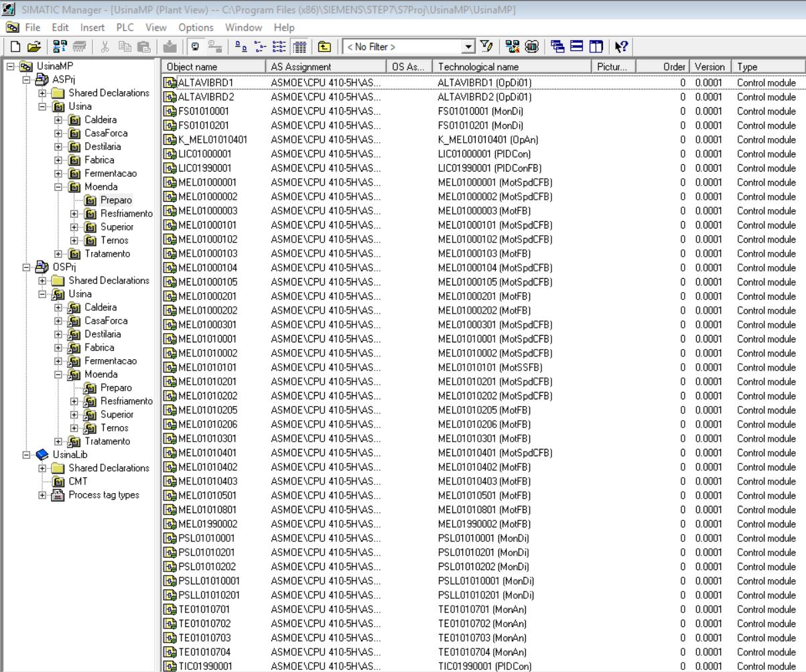Select Ternos folder under OSPrj Moenda
The width and height of the screenshot is (806, 672).
pyautogui.click(x=115, y=428)
